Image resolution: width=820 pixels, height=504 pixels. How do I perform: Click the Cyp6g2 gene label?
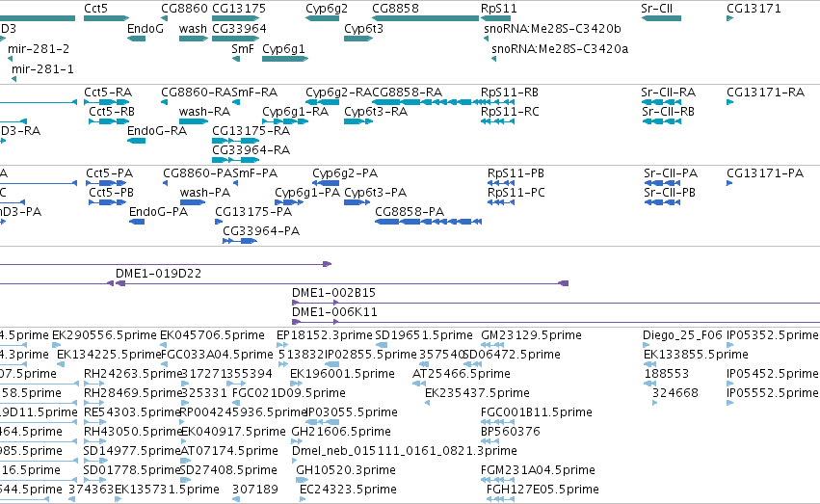click(x=327, y=9)
